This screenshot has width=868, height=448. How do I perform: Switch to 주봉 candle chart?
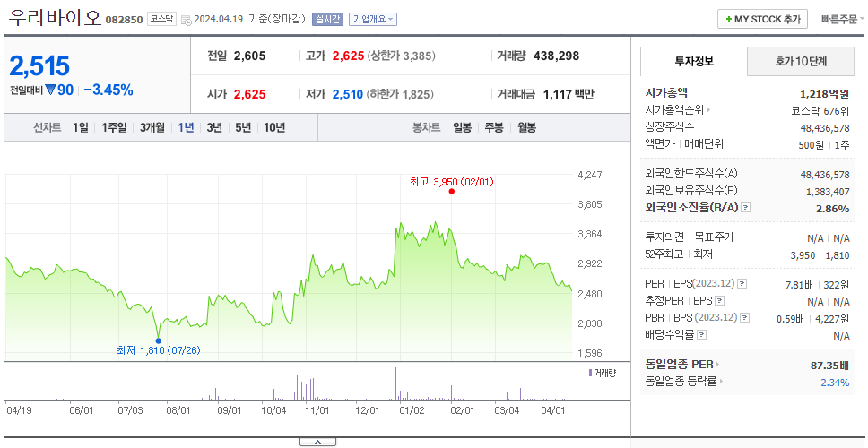[494, 128]
